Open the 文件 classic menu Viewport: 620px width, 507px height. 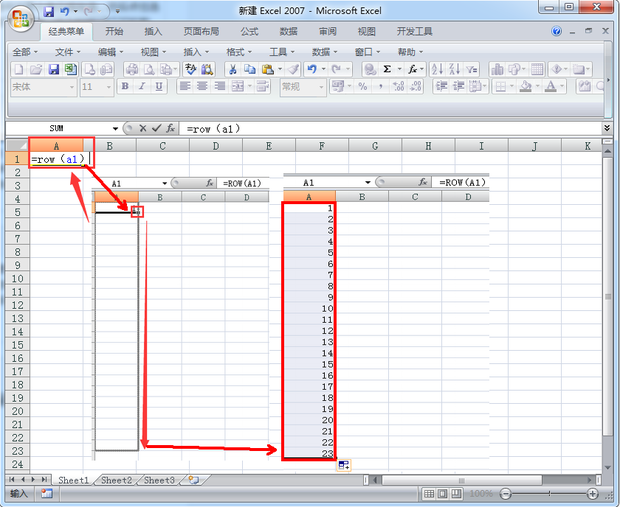(67, 52)
